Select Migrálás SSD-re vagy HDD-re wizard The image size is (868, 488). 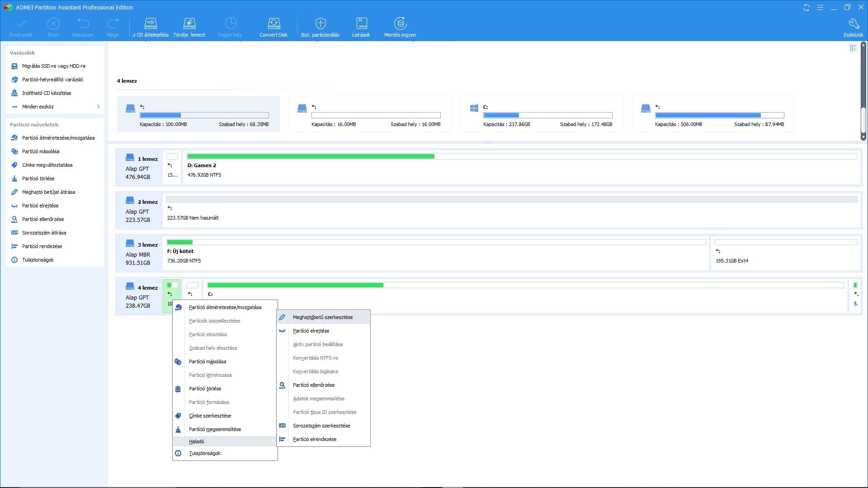[54, 66]
